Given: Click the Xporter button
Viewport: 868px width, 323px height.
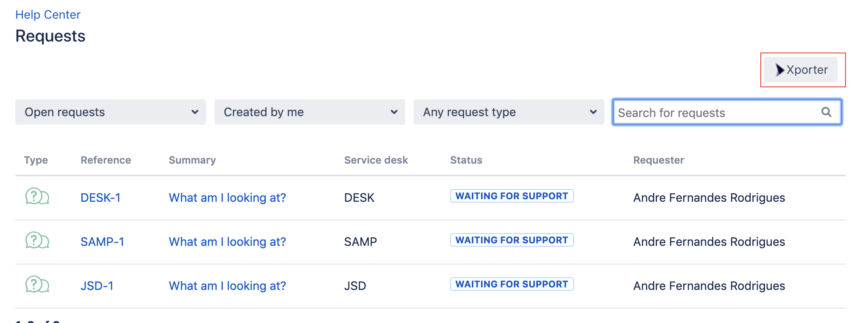Looking at the screenshot, I should (x=800, y=70).
